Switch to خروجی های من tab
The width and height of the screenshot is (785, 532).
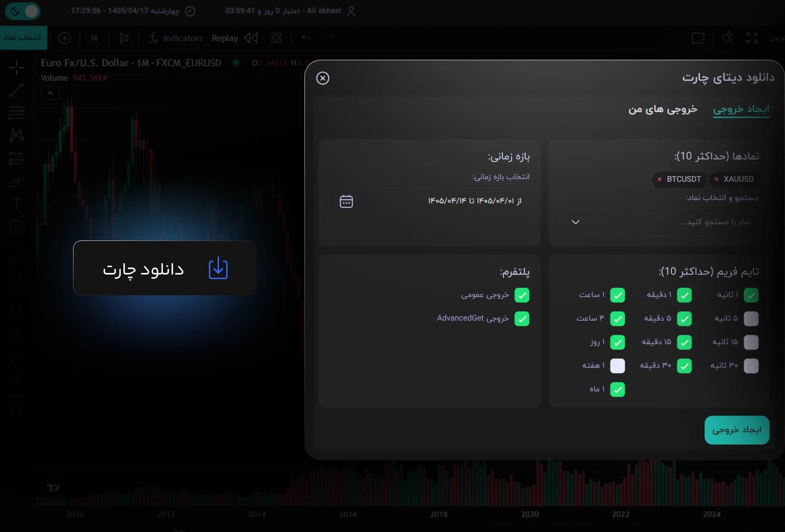[662, 109]
